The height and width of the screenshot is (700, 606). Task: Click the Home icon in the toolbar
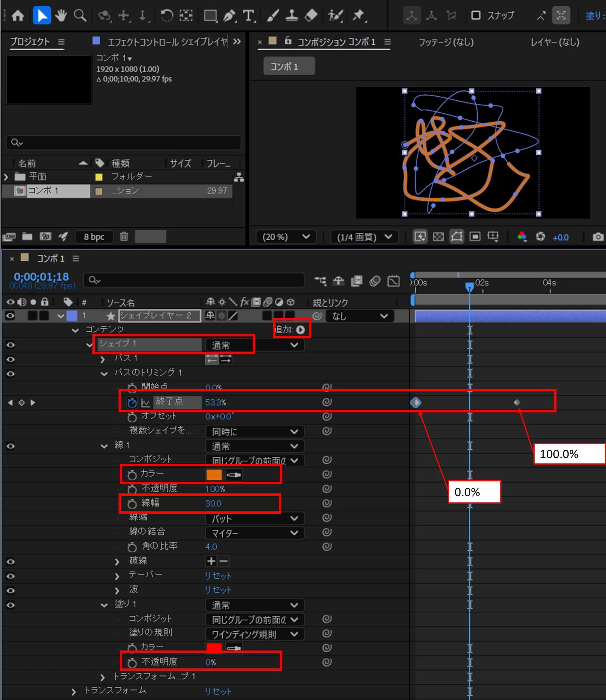coord(18,16)
